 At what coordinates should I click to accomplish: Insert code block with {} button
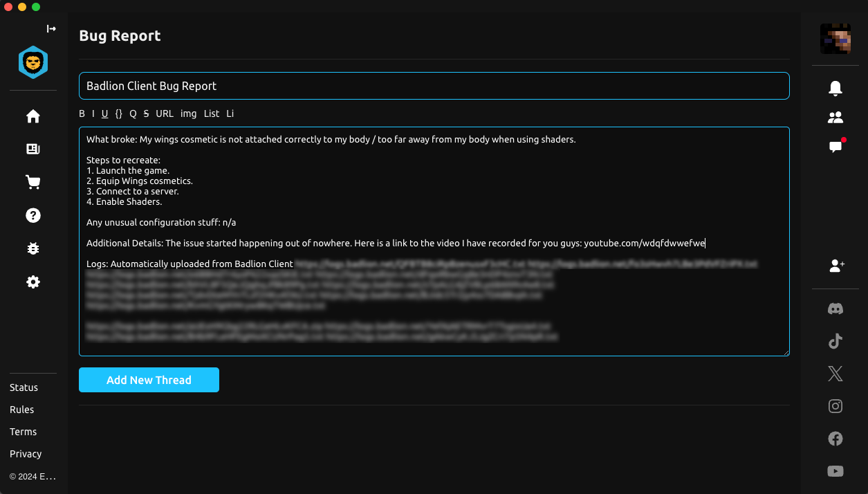(119, 113)
